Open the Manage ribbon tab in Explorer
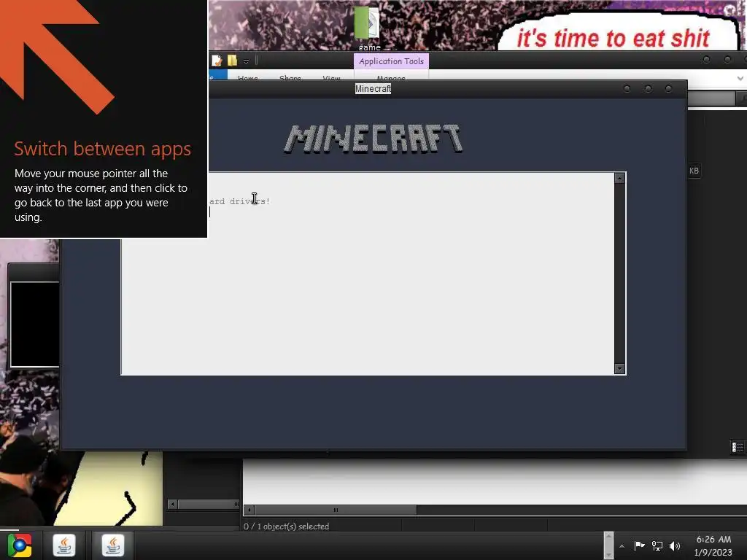Image resolution: width=747 pixels, height=560 pixels. tap(391, 77)
